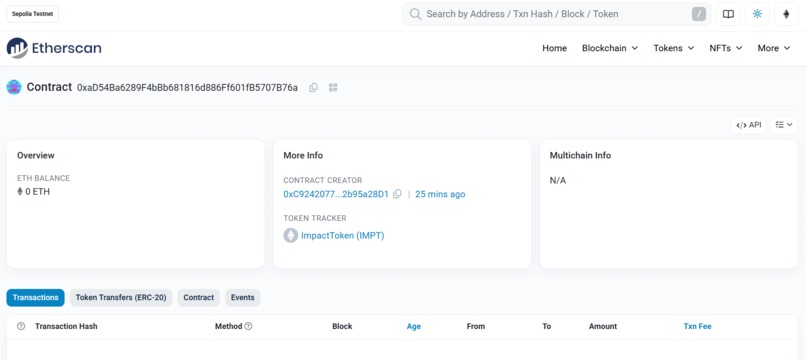The width and height of the screenshot is (806, 360).
Task: Expand the Blockchain menu
Action: pyautogui.click(x=610, y=48)
